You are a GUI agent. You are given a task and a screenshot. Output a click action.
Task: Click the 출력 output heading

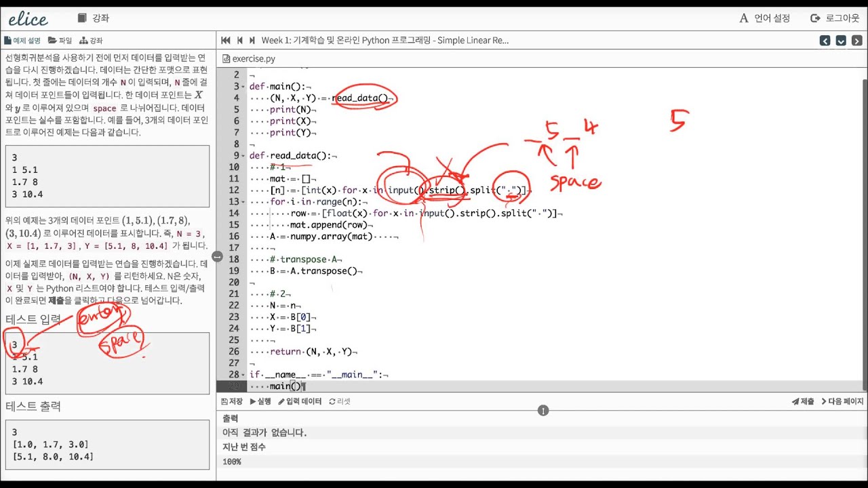point(231,419)
